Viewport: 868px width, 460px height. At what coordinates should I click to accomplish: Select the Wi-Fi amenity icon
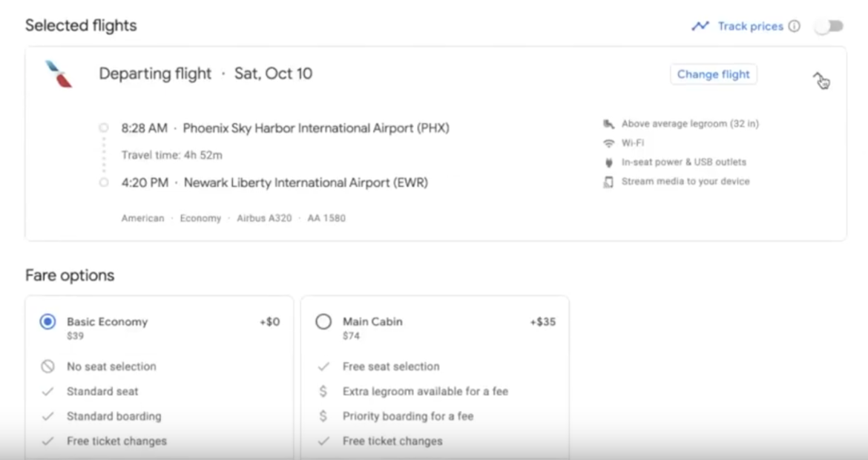coord(610,143)
